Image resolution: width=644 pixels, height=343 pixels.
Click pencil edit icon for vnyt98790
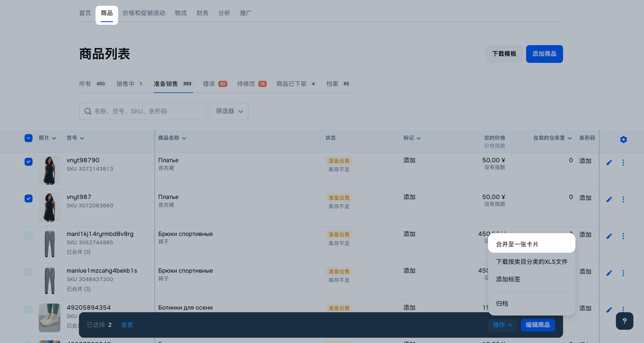609,163
